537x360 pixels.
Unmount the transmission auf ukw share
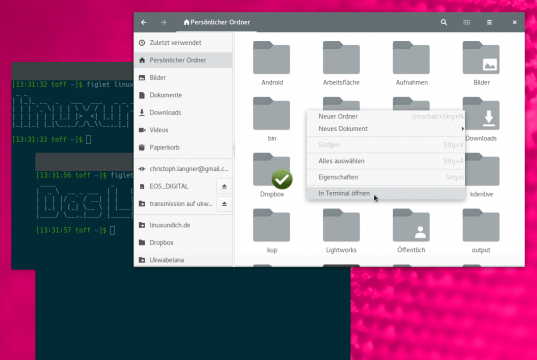tap(224, 204)
